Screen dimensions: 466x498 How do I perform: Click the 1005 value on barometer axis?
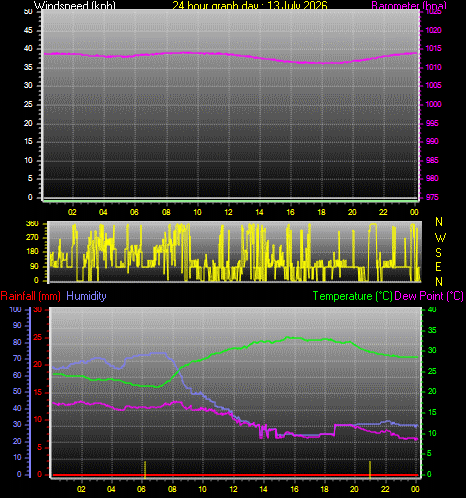433,85
